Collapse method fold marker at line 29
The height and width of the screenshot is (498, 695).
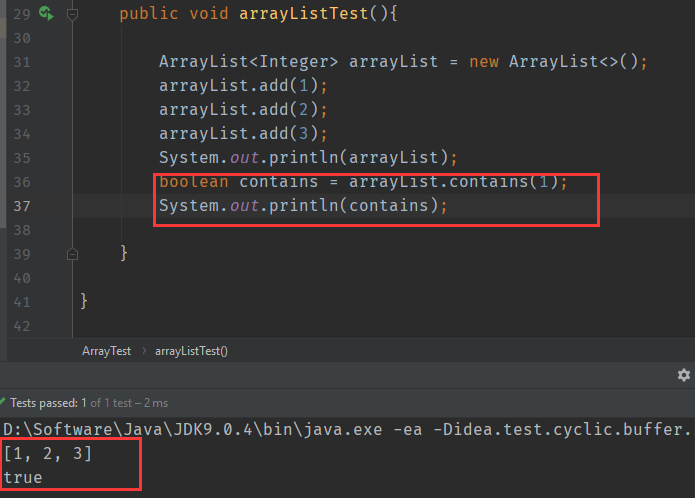pos(72,14)
